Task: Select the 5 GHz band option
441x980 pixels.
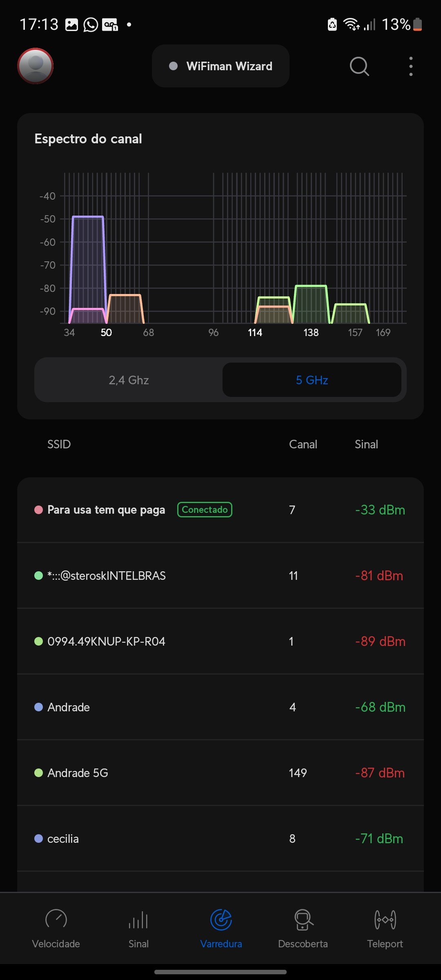Action: pos(312,380)
